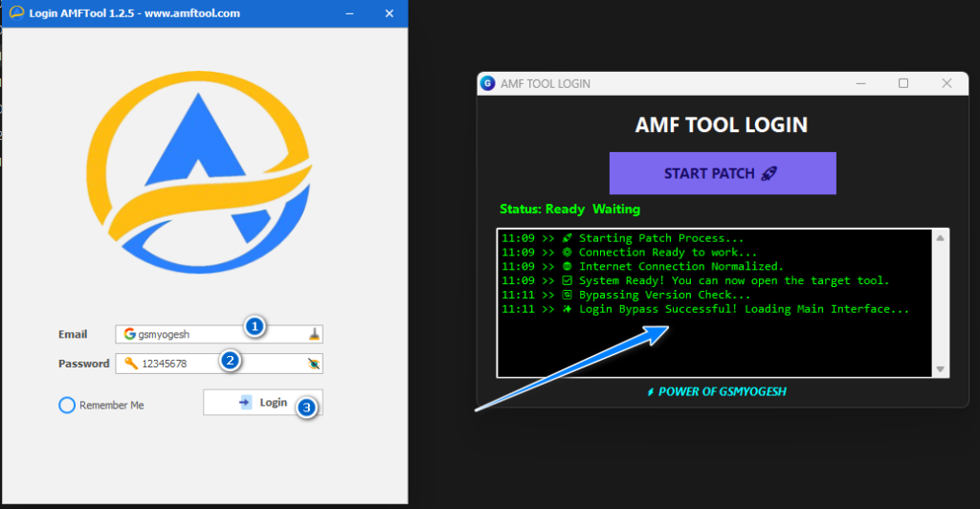Screen dimensions: 980x509
Task: Click the numbered badge 3 near Login
Action: (x=305, y=408)
